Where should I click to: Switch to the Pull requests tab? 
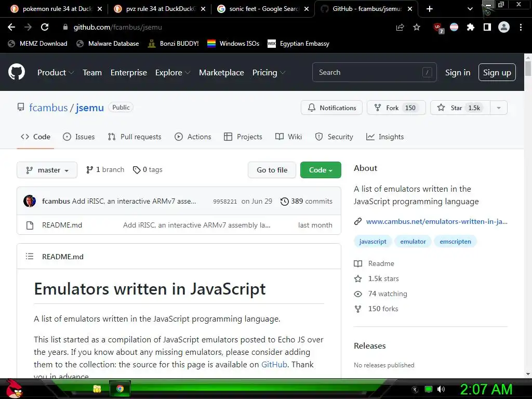(x=135, y=137)
